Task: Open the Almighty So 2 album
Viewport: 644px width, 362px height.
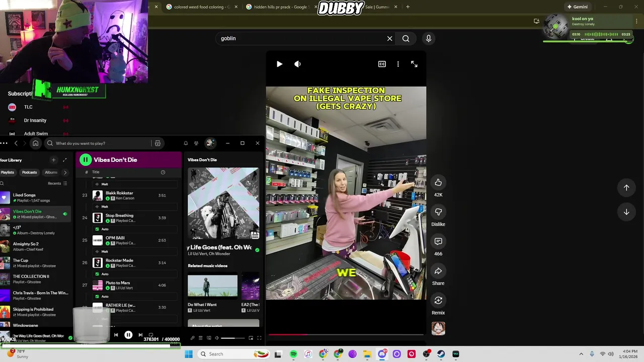Action: [35, 246]
